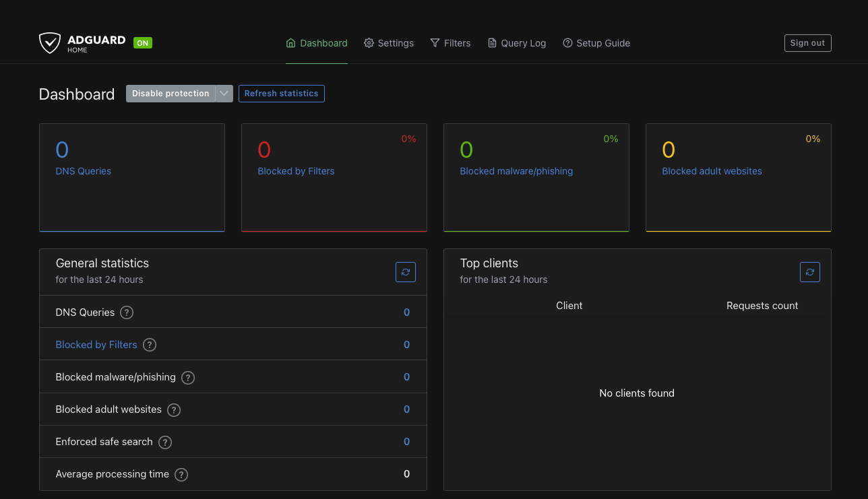The height and width of the screenshot is (499, 868).
Task: Refresh the Top clients panel icon
Action: 810,272
